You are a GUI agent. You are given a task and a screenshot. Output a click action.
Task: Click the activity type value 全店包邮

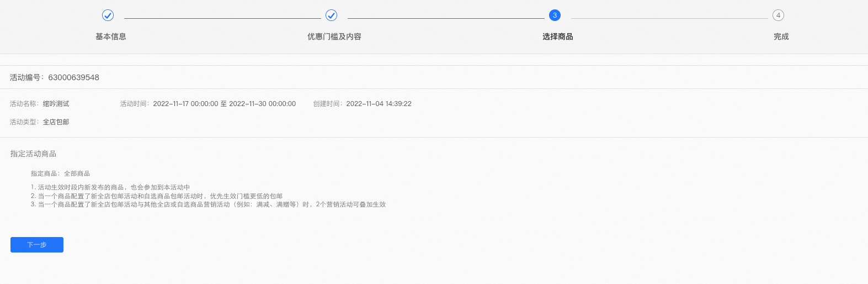point(56,122)
